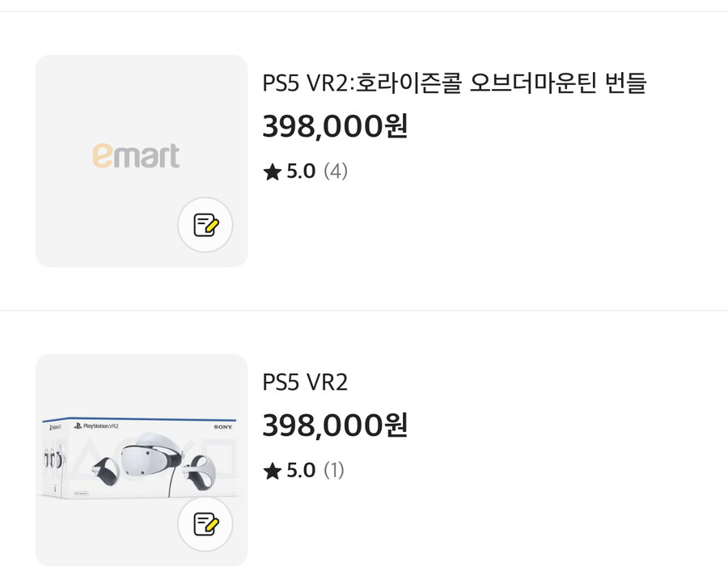The image size is (728, 580).
Task: Open the plain PS5 VR2 product title
Action: [x=305, y=382]
